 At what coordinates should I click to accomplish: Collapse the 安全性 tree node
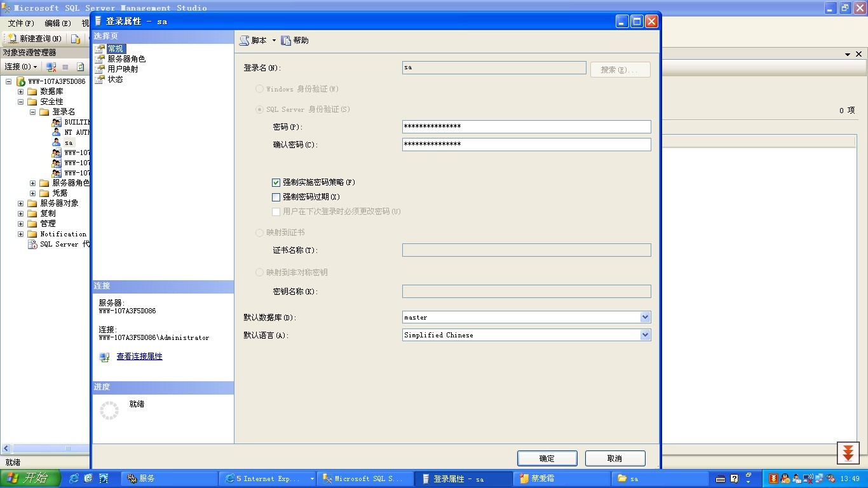point(21,102)
